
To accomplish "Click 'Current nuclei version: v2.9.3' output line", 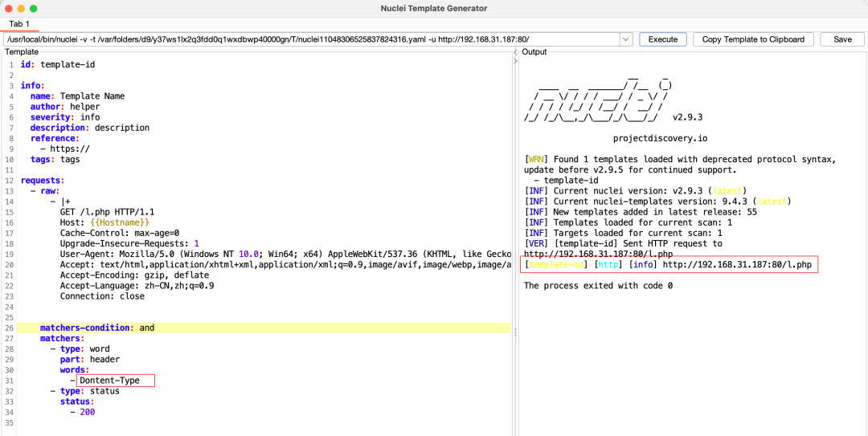I will click(636, 191).
